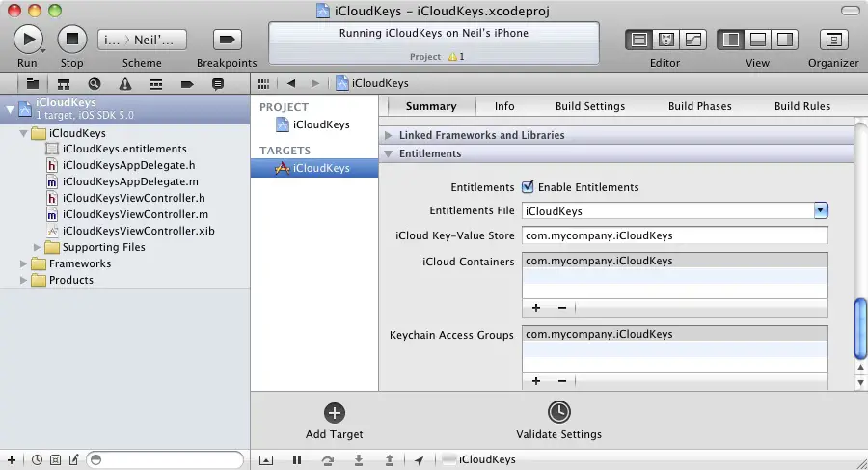Switch to the Version editor
The width and height of the screenshot is (868, 470).
pyautogui.click(x=692, y=40)
